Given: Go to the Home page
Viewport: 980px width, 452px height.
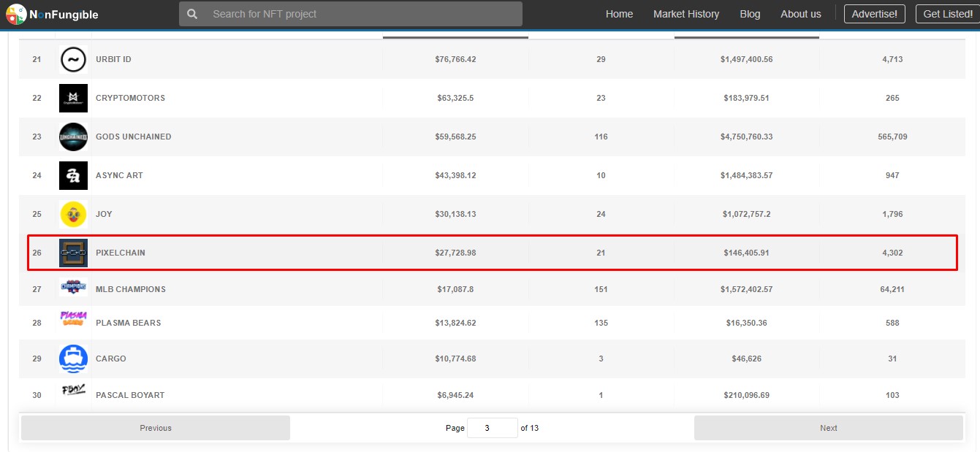Looking at the screenshot, I should click(619, 14).
